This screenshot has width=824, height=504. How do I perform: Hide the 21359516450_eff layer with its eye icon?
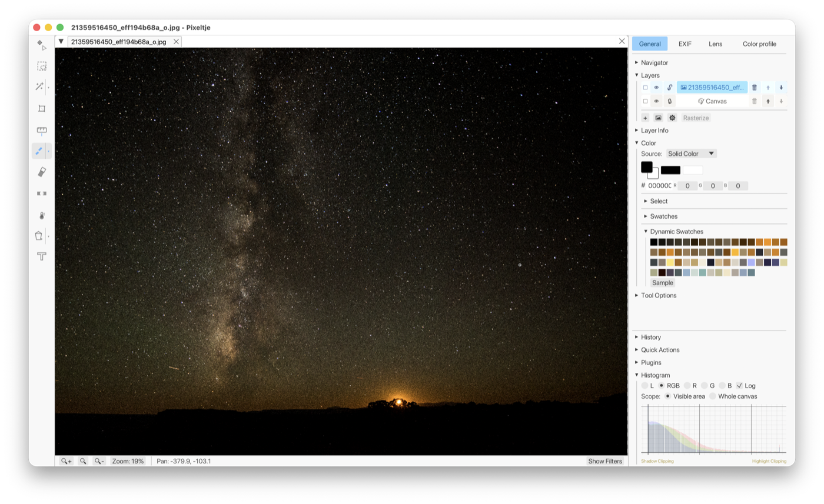click(656, 88)
